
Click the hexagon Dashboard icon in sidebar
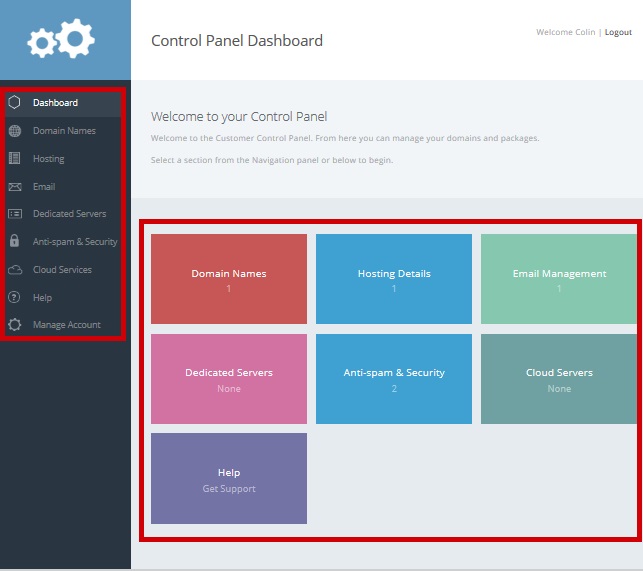14,102
